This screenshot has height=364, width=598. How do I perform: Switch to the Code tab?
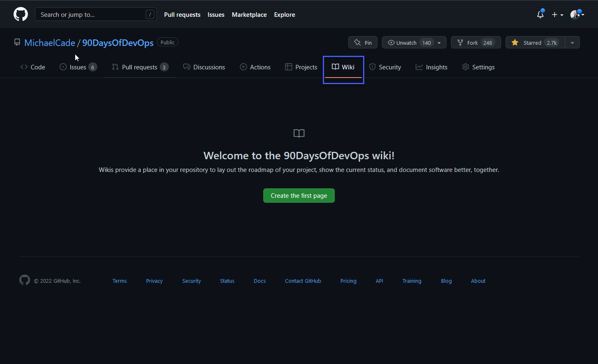pyautogui.click(x=33, y=67)
